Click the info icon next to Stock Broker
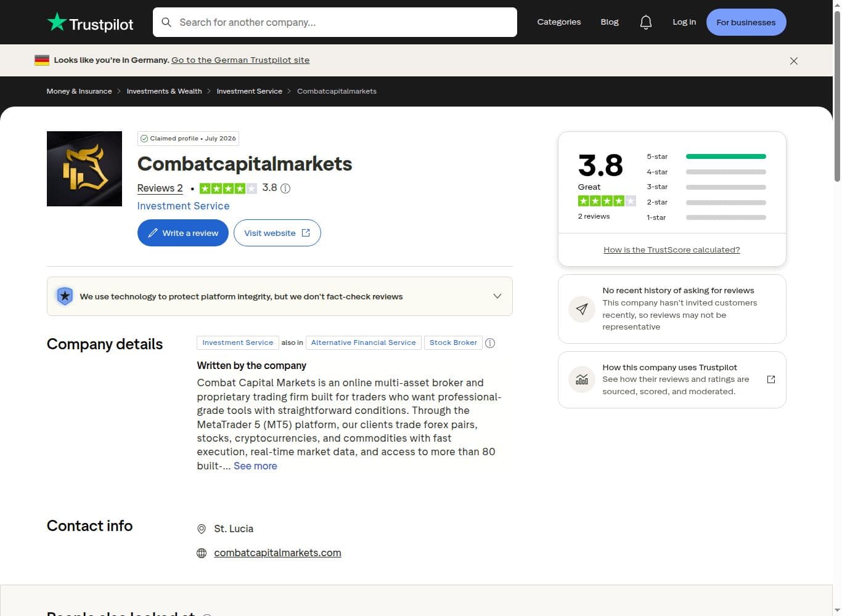Screen dimensions: 842x616 tap(490, 343)
